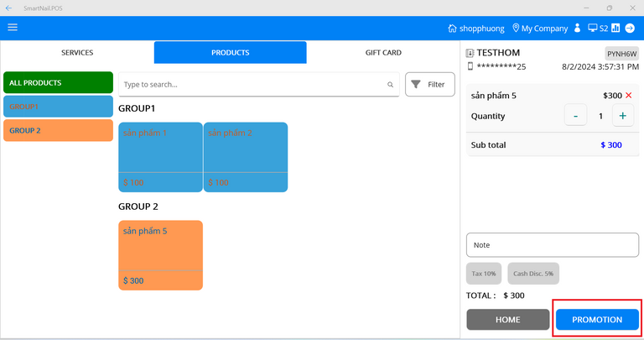Toggle the Tax 10% option
Viewport: 644px width, 340px height.
coord(484,274)
